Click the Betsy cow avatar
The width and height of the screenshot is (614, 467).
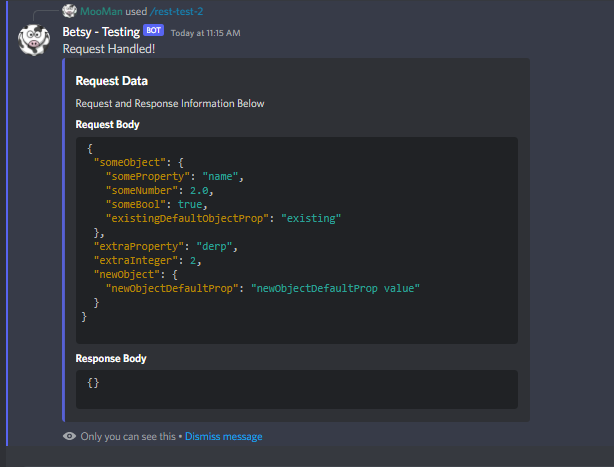tap(36, 41)
